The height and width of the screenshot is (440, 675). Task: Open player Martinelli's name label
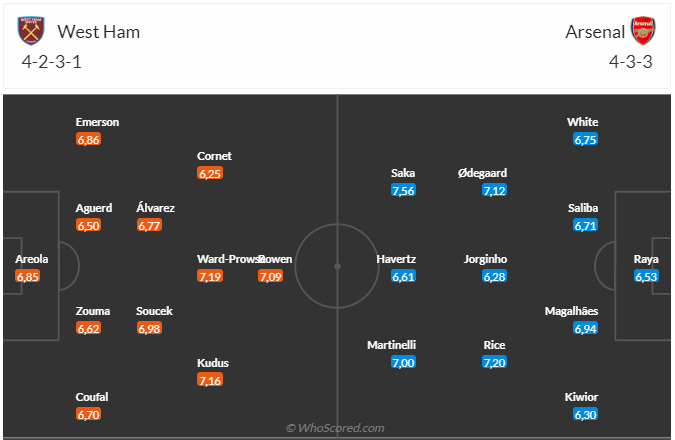pyautogui.click(x=391, y=345)
